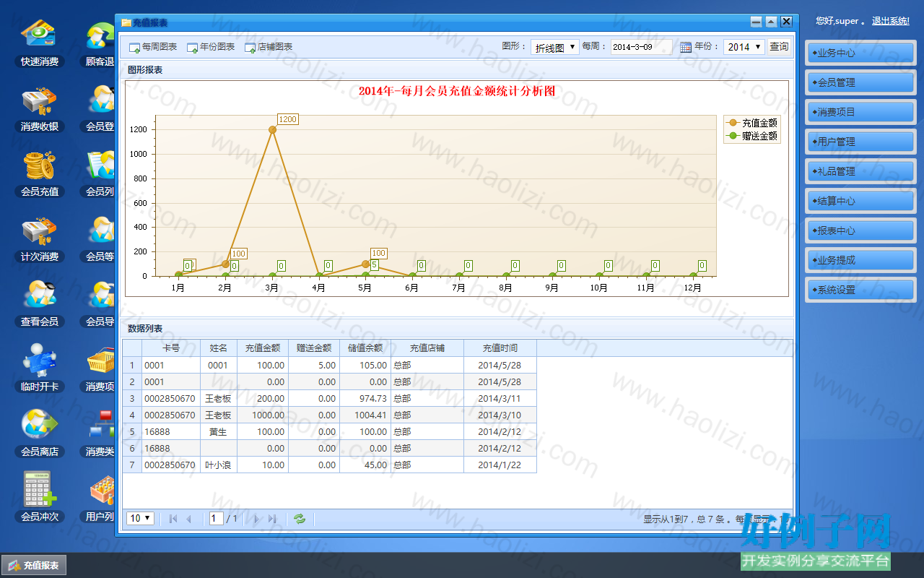Image resolution: width=924 pixels, height=578 pixels.
Task: Select the 2014/1/22 date cell
Action: pos(500,465)
